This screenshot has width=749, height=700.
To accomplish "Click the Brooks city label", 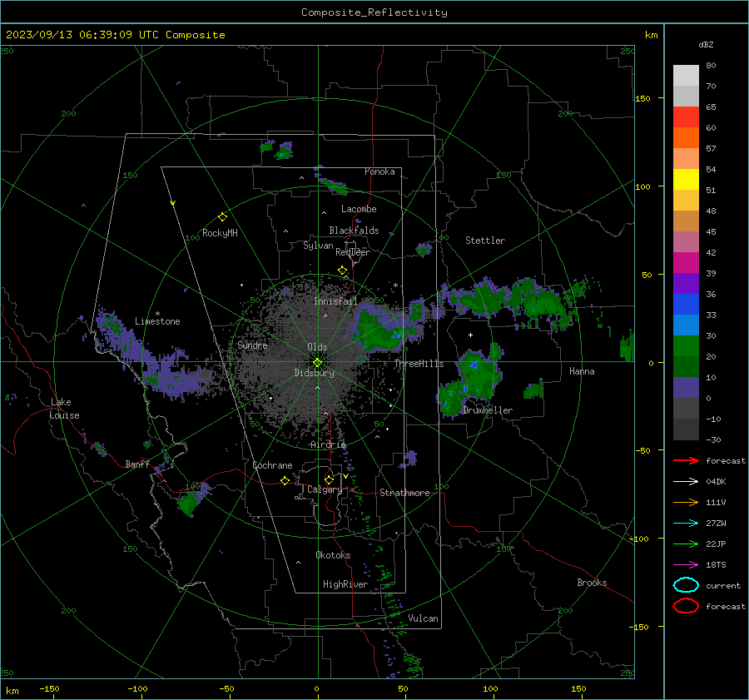I will click(x=592, y=583).
